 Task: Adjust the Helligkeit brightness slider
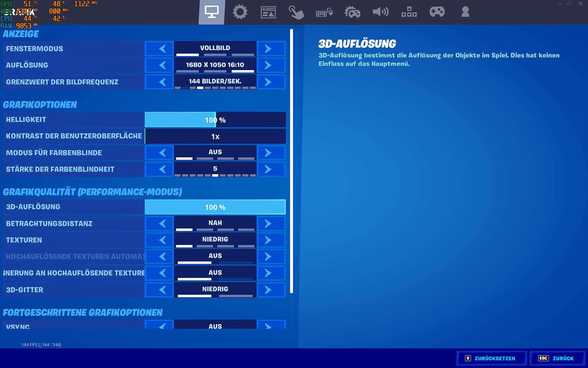(x=215, y=120)
